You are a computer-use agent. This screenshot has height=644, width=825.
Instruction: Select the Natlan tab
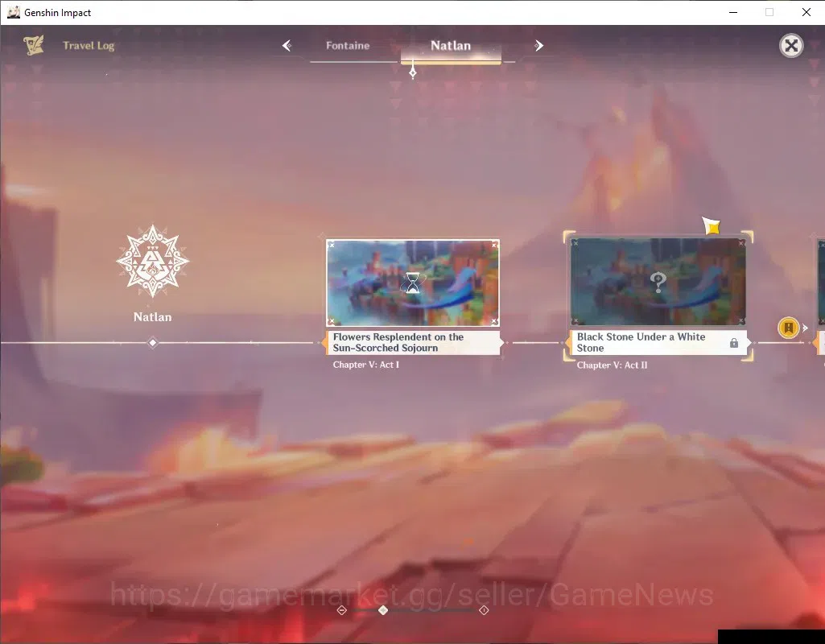coord(451,46)
